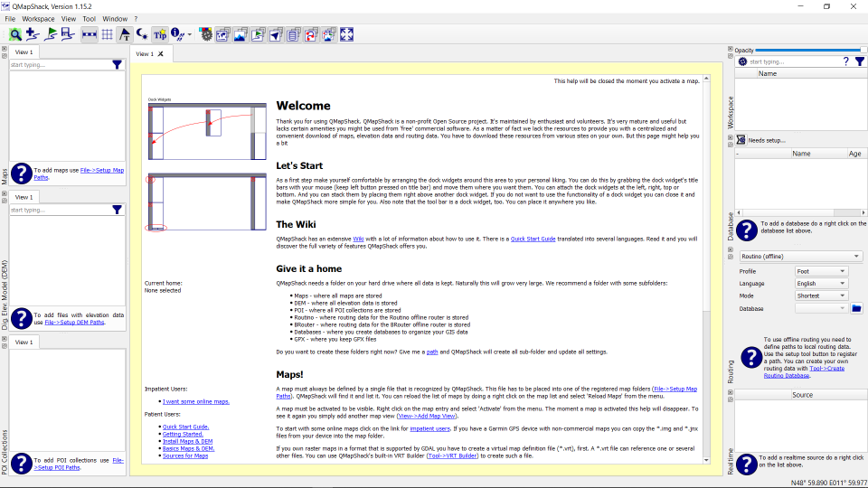Click the blue folder icon beside Database
Image resolution: width=868 pixels, height=488 pixels.
856,308
